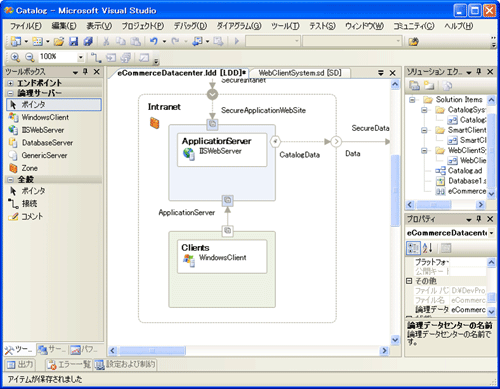This screenshot has height=389, width=500.
Task: Open the ファイル(F) menu
Action: tap(26, 26)
